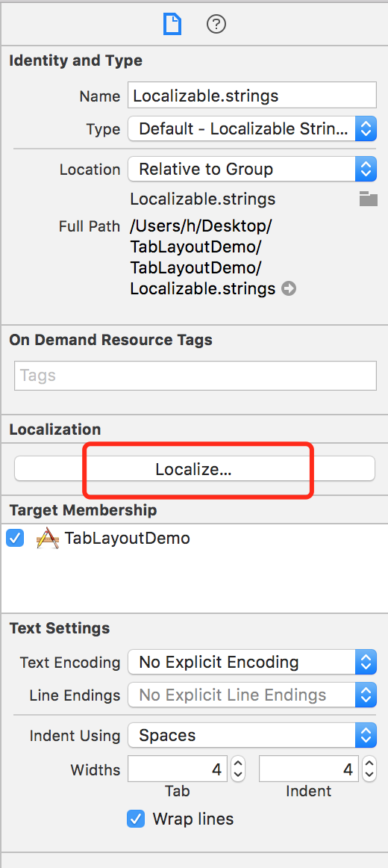Toggle TabLayoutDemo target membership checkbox
This screenshot has width=388, height=868.
pos(15,538)
